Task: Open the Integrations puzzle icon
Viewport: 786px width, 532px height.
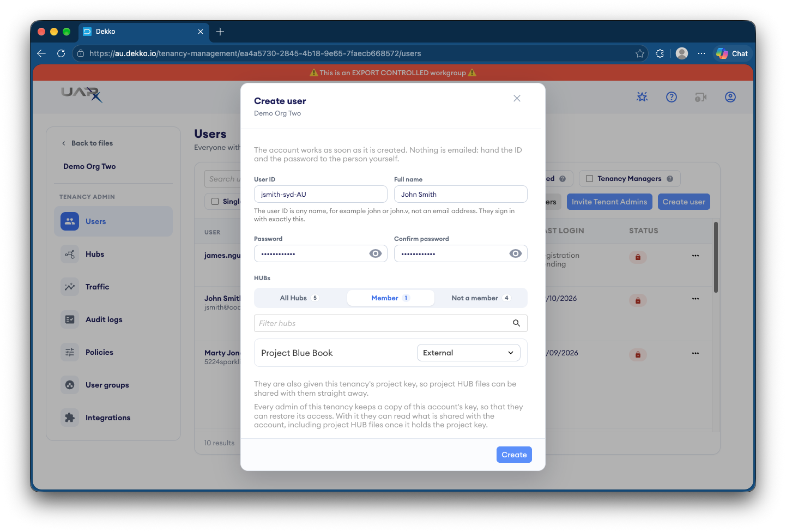Action: (70, 418)
